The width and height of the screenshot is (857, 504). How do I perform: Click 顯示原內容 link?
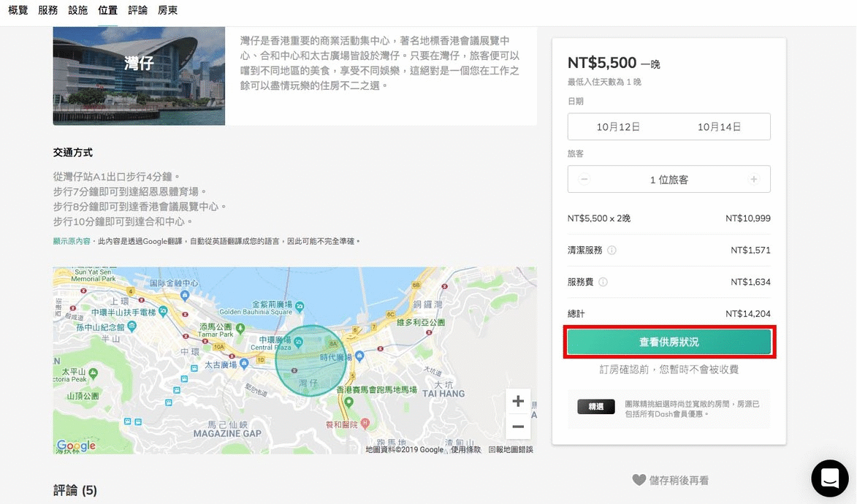click(72, 241)
